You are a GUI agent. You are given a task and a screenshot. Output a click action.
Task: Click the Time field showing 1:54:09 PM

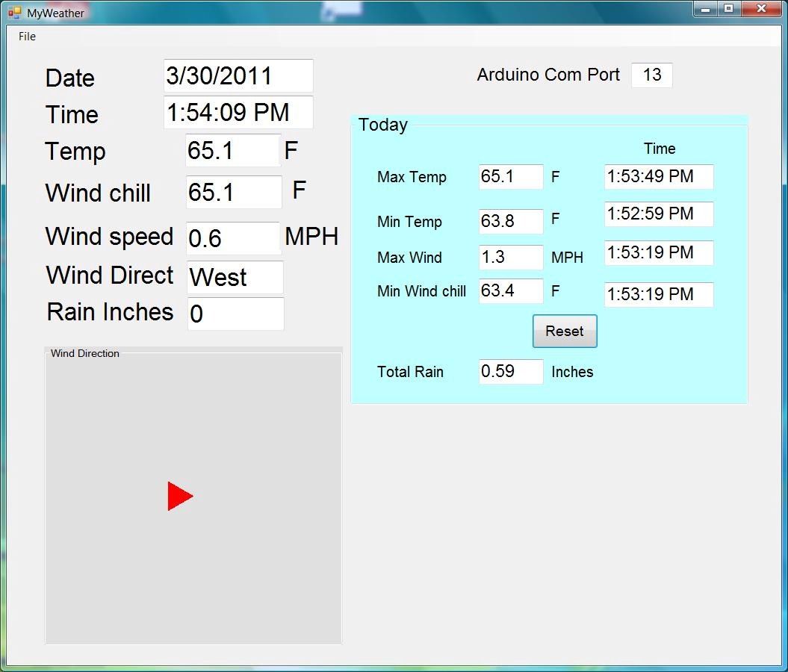(238, 112)
